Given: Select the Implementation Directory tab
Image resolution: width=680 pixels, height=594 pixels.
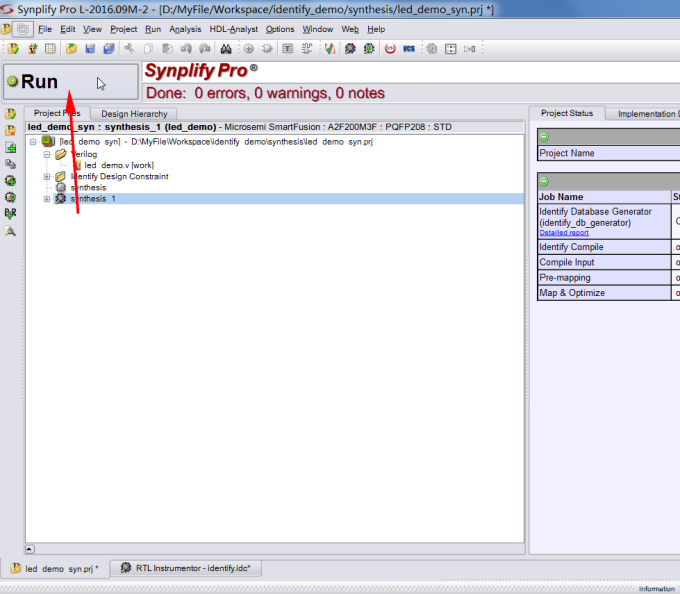Looking at the screenshot, I should coord(644,114).
